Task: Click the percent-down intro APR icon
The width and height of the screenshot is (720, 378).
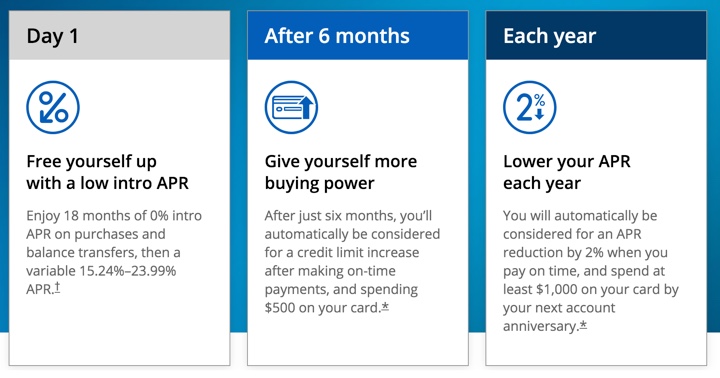Action: tap(53, 107)
